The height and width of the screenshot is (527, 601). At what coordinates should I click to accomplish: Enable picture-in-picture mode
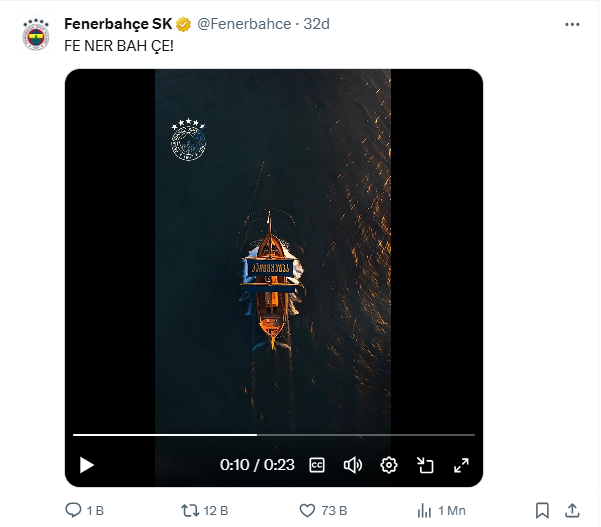tap(425, 465)
